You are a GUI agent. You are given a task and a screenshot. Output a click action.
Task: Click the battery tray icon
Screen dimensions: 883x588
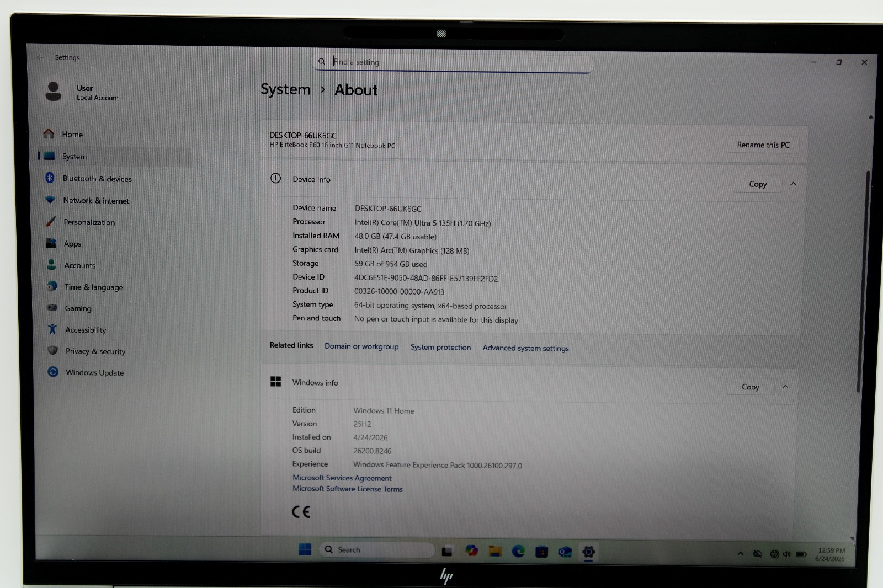tap(801, 554)
